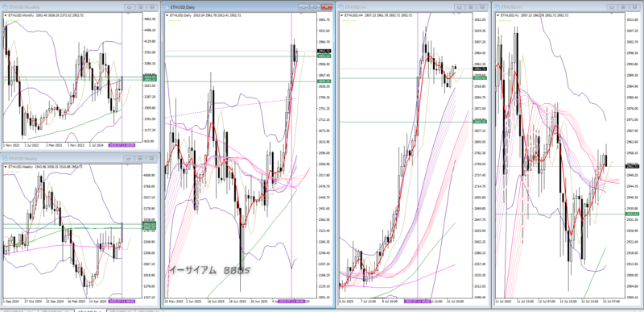This screenshot has height=312, width=644.
Task: Maximize the ETHUSD,Monthly chart window
Action: (x=141, y=7)
